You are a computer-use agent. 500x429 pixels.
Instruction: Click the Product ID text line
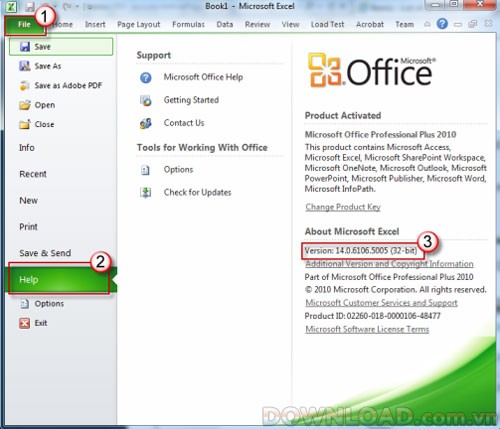372,316
